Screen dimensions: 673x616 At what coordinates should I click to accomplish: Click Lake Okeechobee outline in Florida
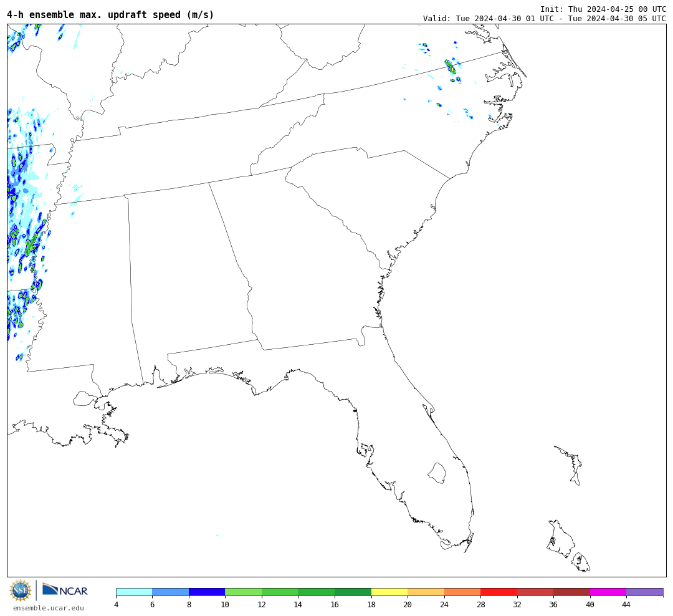coord(437,473)
